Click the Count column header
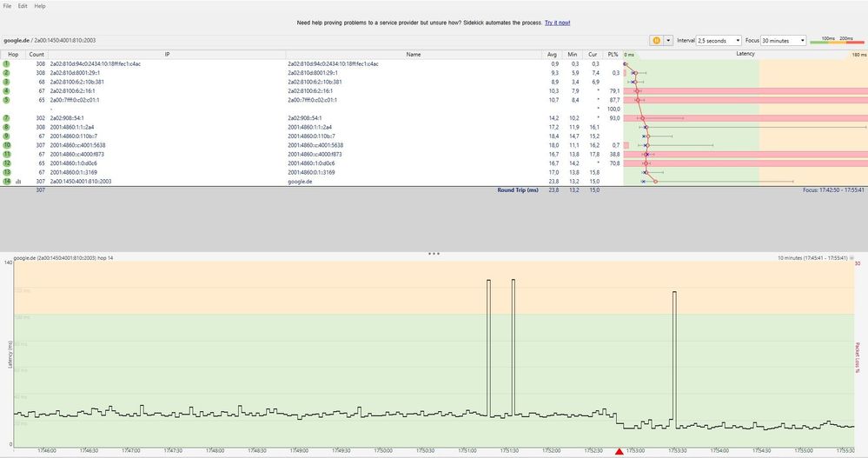 click(36, 54)
